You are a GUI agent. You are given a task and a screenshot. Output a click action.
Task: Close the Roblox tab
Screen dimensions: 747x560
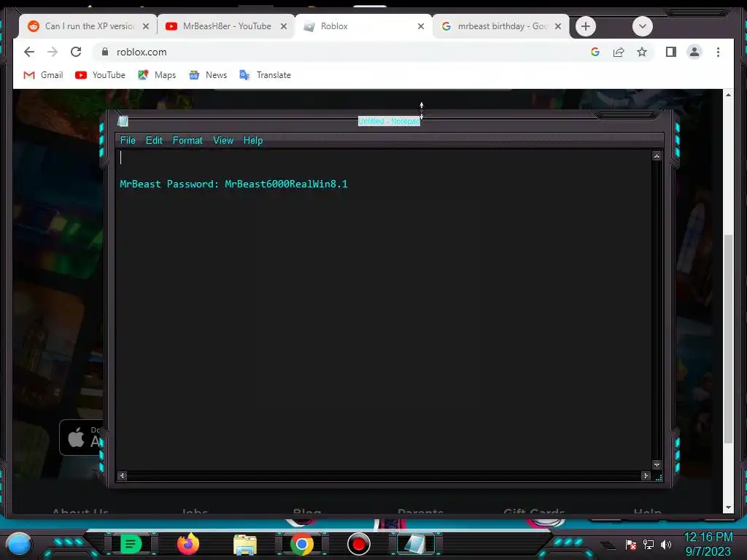click(421, 26)
